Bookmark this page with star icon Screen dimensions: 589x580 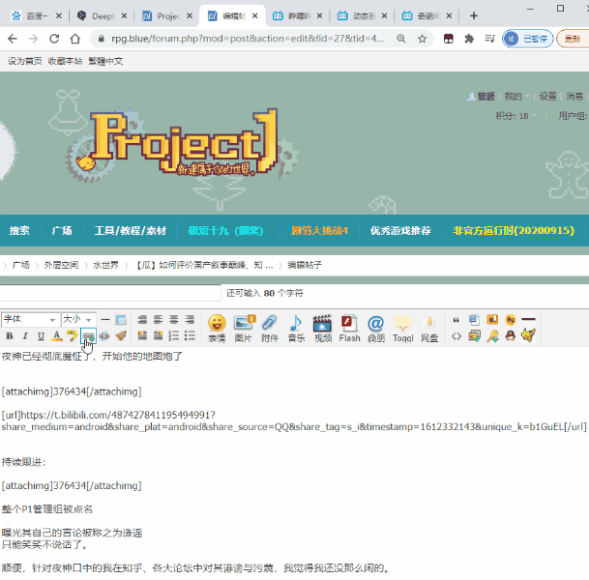point(422,39)
